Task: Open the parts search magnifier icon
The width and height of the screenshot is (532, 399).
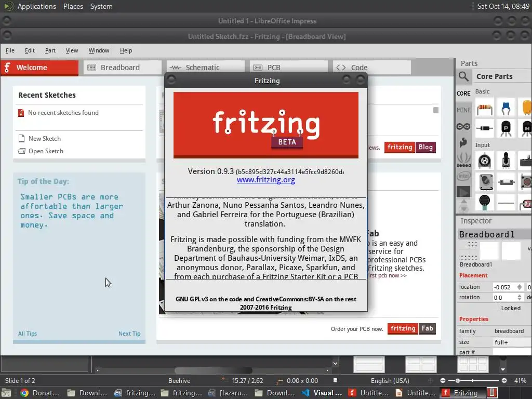Action: (x=463, y=76)
